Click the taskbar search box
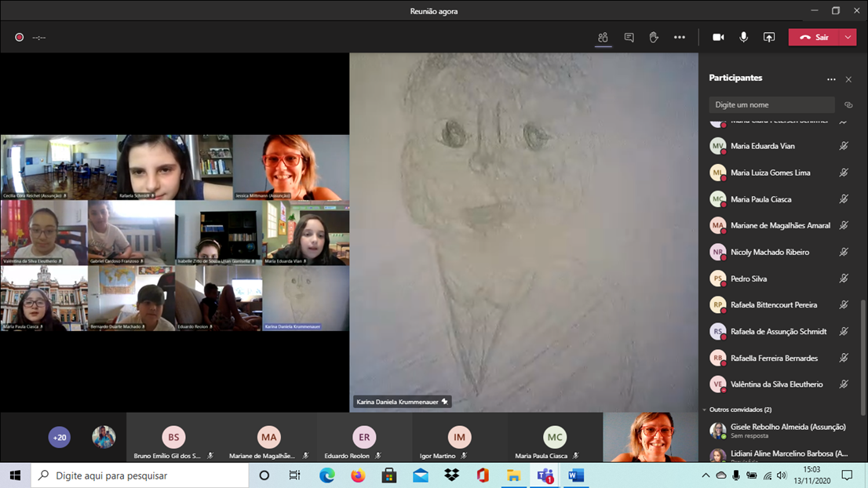The width and height of the screenshot is (868, 488). [x=140, y=475]
